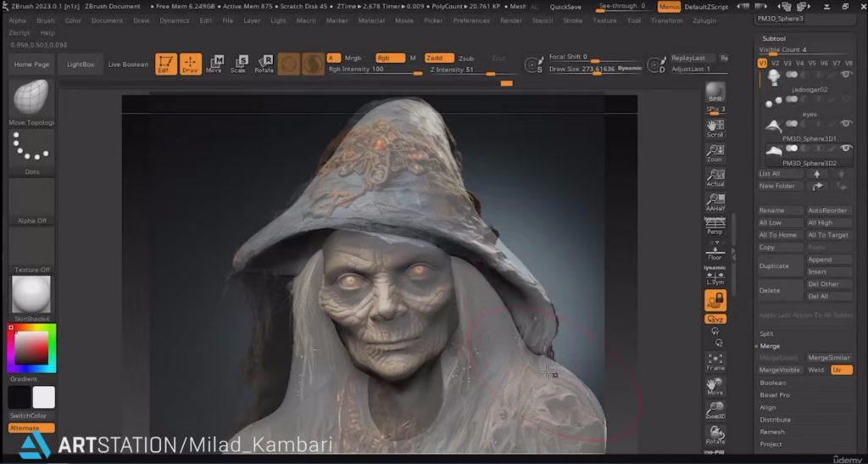Select the subtool move up arrow
This screenshot has width=868, height=464.
tap(816, 174)
